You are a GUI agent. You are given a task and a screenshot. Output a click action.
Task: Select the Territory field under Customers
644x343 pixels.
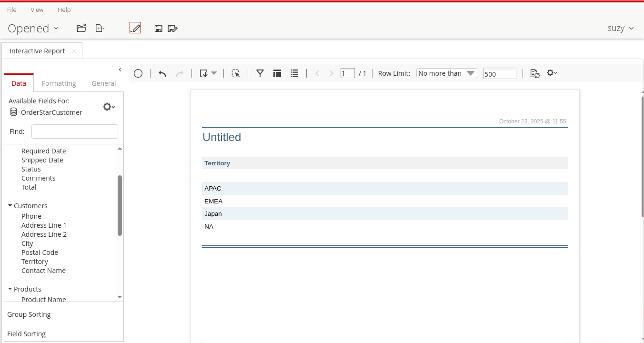click(35, 262)
